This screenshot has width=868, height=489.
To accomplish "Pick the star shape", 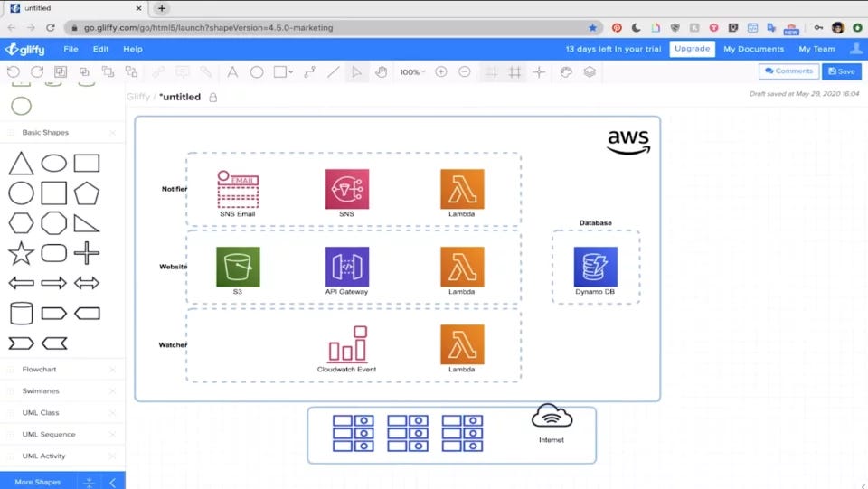I will [x=21, y=253].
